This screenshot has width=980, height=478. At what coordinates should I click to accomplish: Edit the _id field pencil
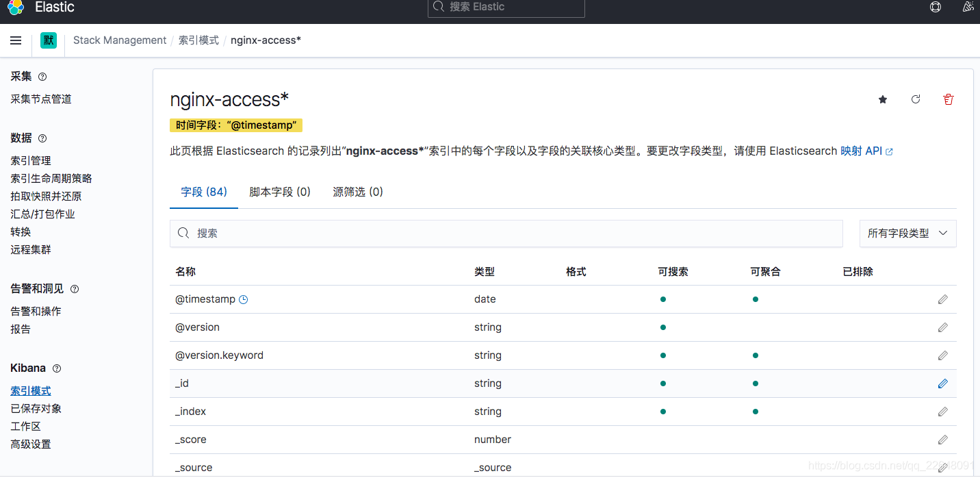(943, 383)
